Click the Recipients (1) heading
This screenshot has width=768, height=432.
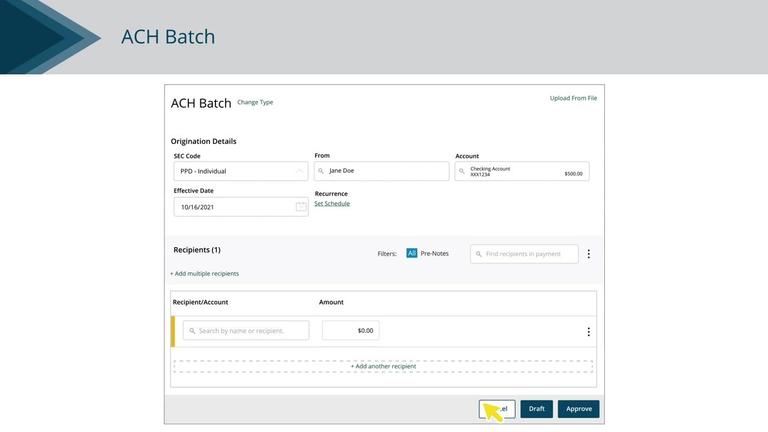[197, 250]
